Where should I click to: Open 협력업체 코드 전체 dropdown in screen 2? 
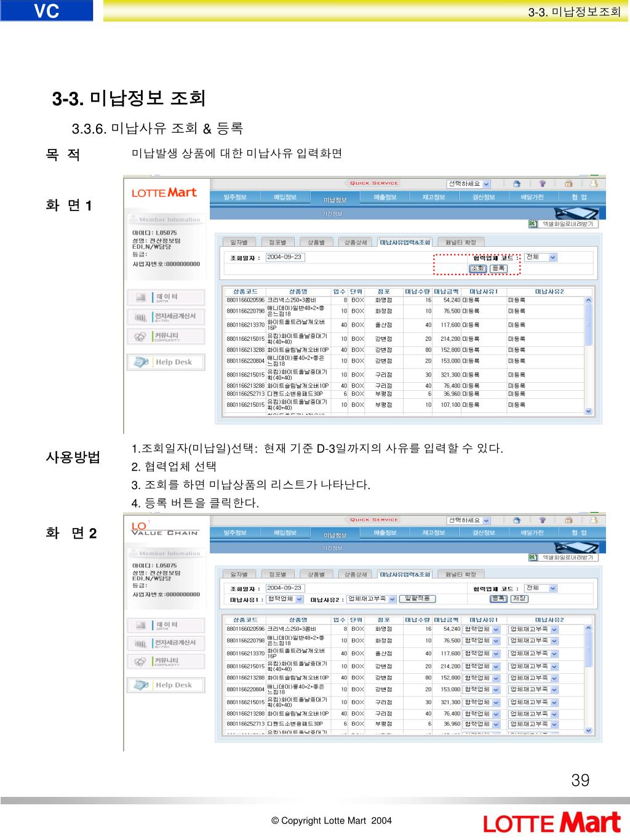click(x=541, y=588)
